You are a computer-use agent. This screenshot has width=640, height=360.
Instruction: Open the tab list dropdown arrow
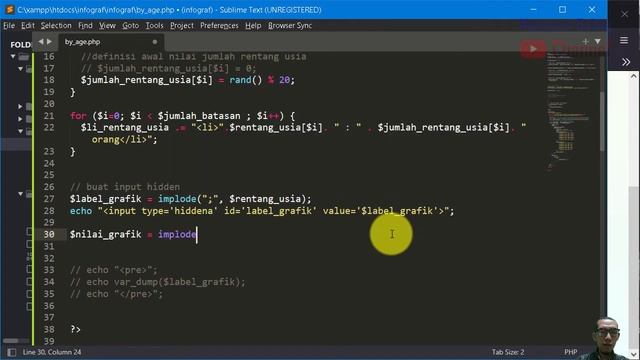coord(598,42)
